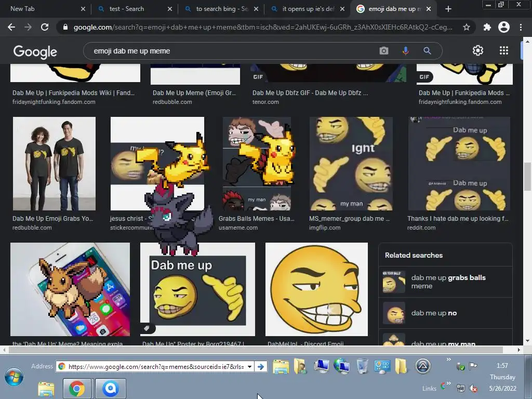Click the taskbar Address input field
532x399 pixels.
point(156,366)
